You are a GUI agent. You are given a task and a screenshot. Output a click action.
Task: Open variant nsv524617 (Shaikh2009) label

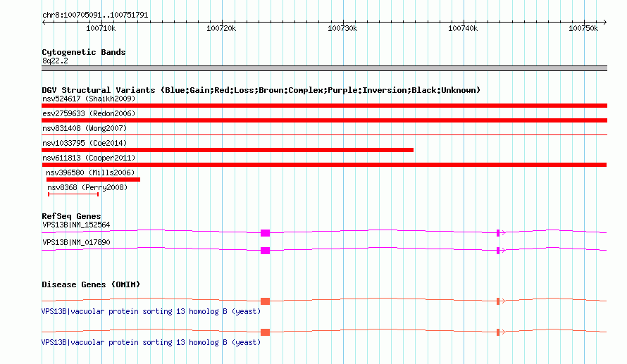[89, 99]
